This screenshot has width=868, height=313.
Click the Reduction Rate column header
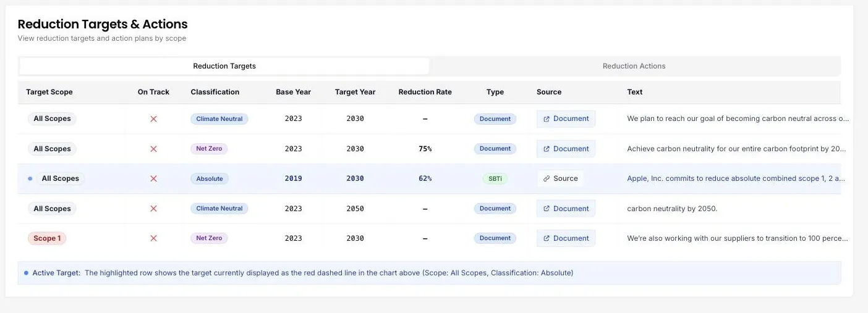pos(425,92)
